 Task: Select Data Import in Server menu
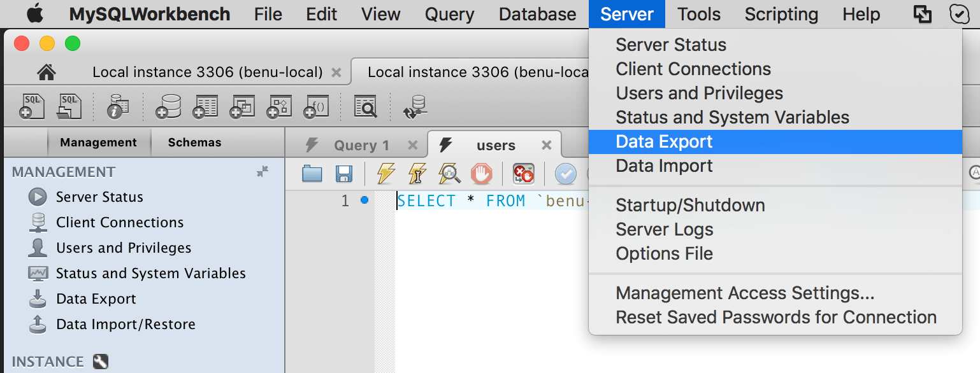[775, 165]
